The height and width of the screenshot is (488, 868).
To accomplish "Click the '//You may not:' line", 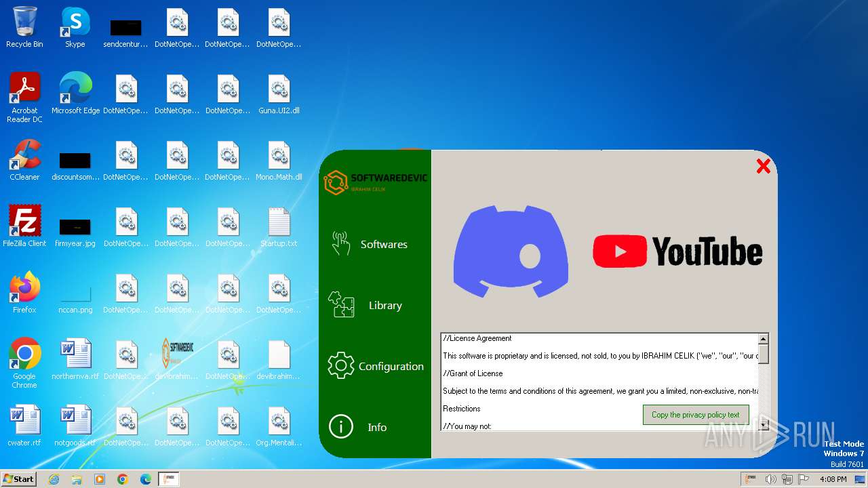I will [x=467, y=426].
